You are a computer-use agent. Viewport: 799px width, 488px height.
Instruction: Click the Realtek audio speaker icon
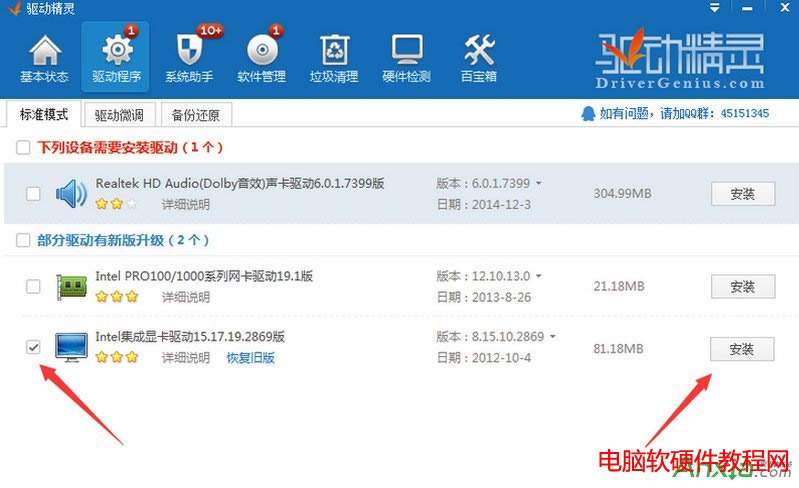click(71, 194)
